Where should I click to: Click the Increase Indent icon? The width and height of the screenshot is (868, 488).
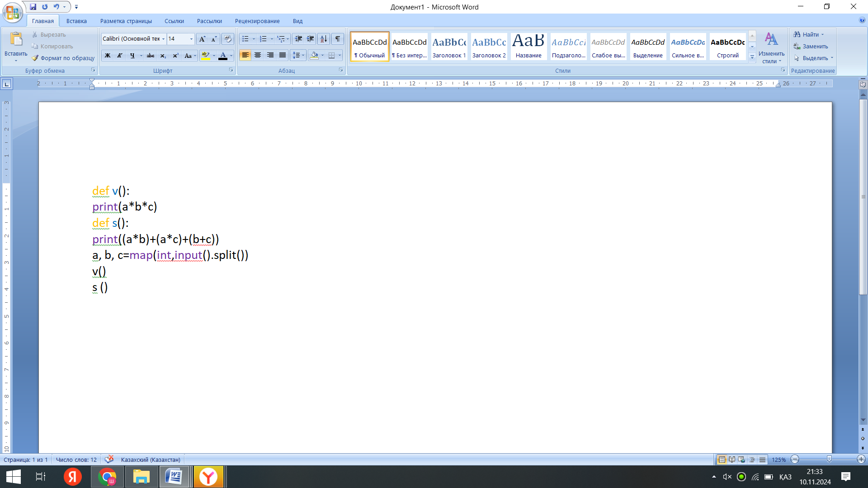point(311,39)
